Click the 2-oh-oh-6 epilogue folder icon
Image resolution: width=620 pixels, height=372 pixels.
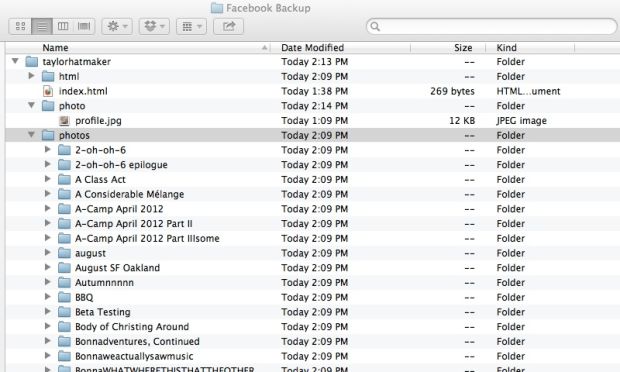pyautogui.click(x=64, y=165)
